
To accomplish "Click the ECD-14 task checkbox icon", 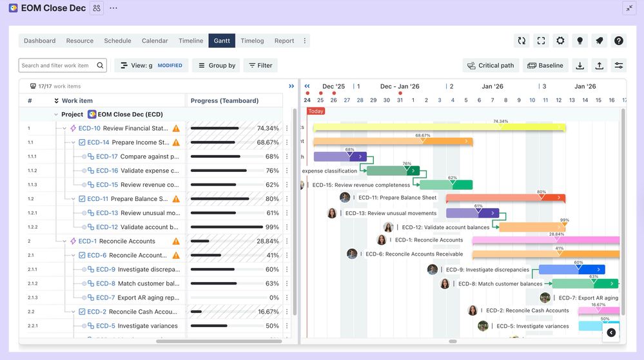I will pos(82,142).
